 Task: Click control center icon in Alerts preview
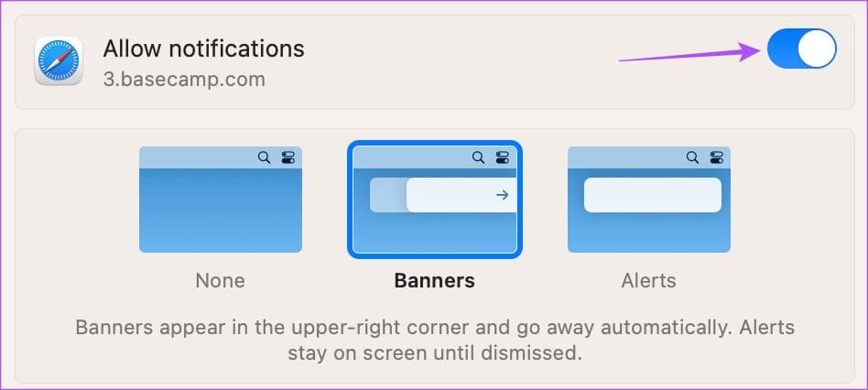point(717,157)
